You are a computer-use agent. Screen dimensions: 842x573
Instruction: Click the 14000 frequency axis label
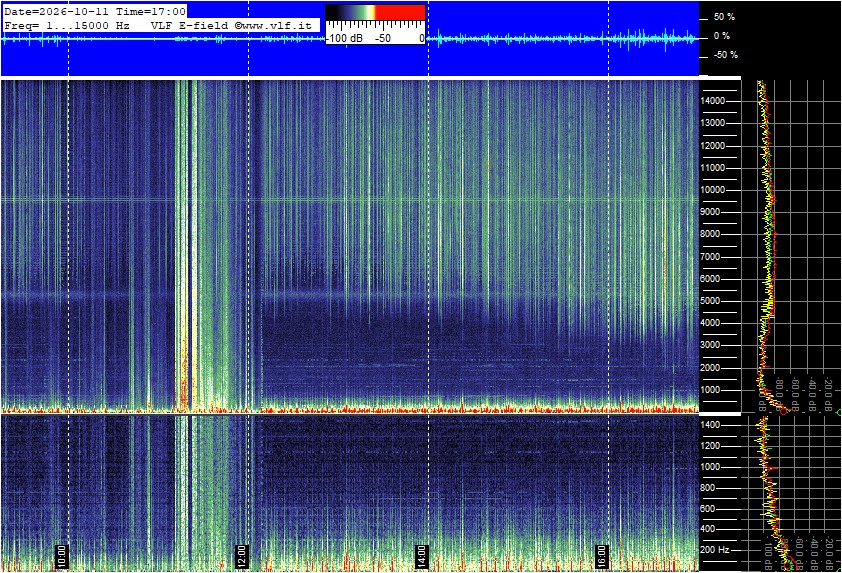click(x=713, y=101)
